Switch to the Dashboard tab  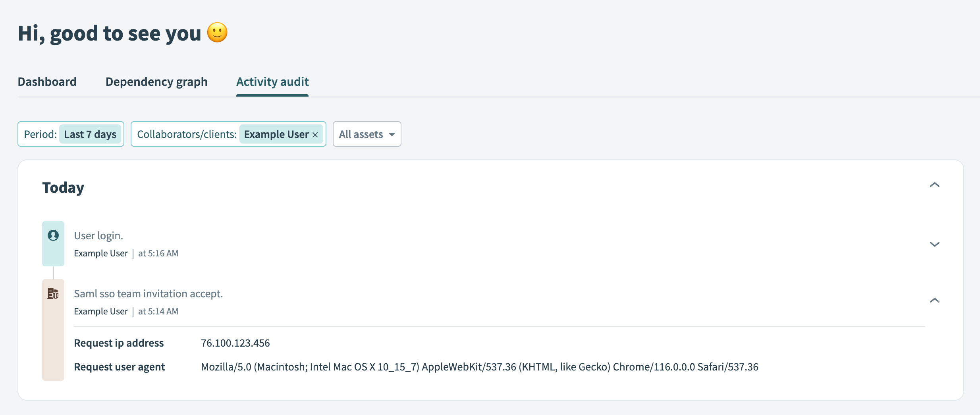coord(47,82)
